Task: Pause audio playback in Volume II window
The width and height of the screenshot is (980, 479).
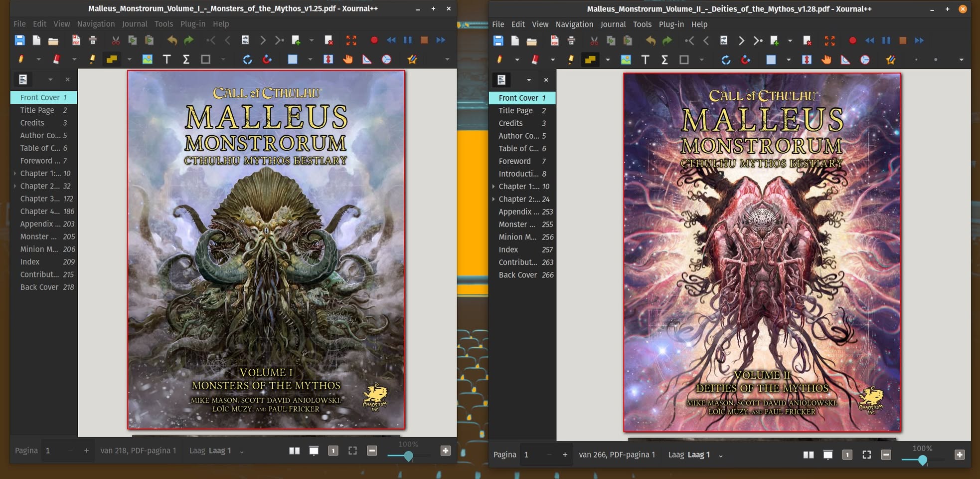Action: coord(886,41)
